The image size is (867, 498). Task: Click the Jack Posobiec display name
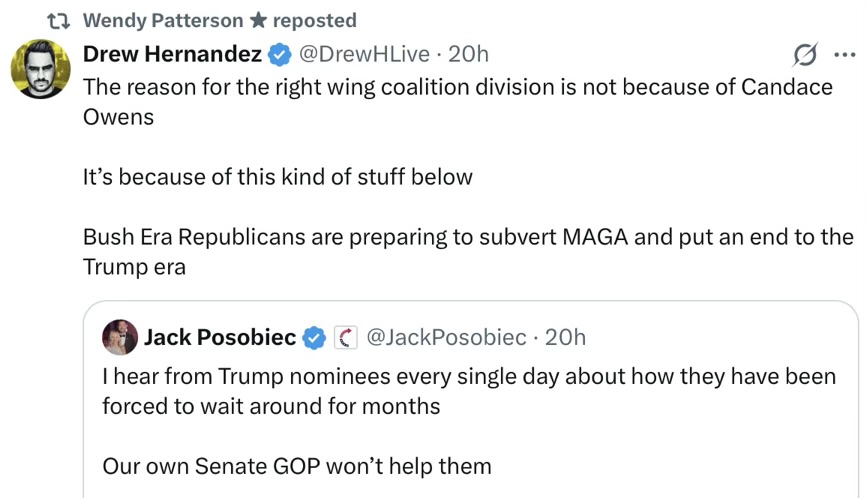click(220, 338)
